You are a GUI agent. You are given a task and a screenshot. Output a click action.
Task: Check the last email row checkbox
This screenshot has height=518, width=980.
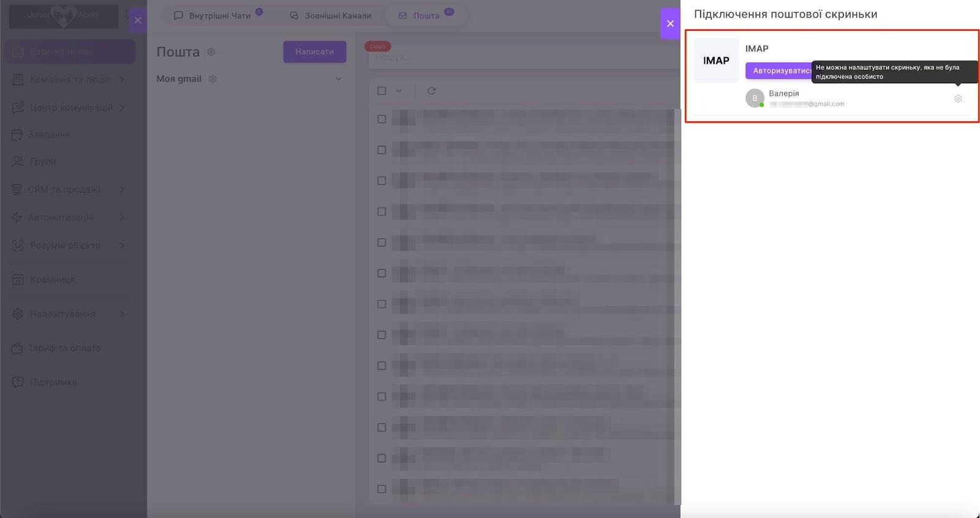(382, 489)
